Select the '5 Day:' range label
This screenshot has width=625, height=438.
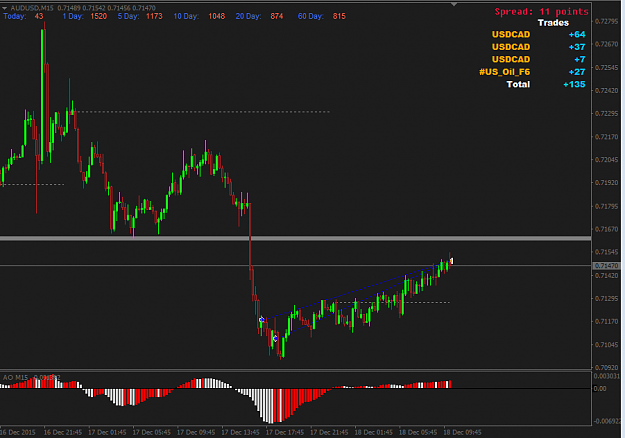pyautogui.click(x=128, y=16)
